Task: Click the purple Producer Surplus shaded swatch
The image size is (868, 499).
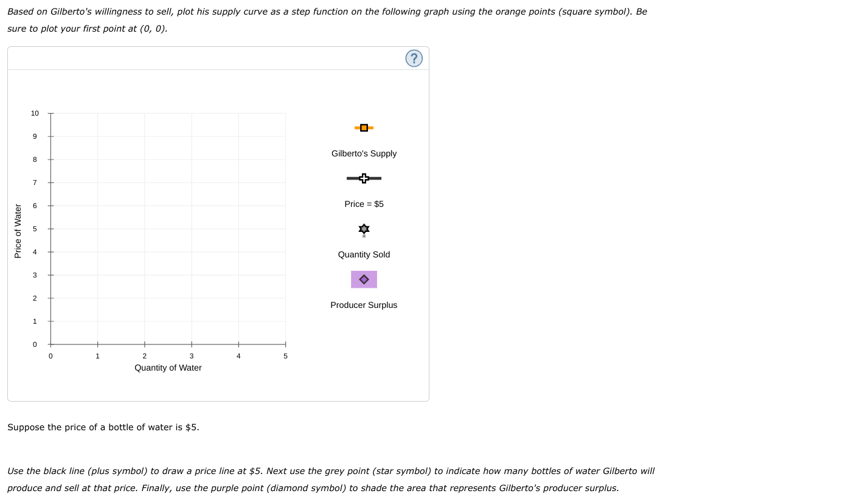Action: [x=364, y=279]
